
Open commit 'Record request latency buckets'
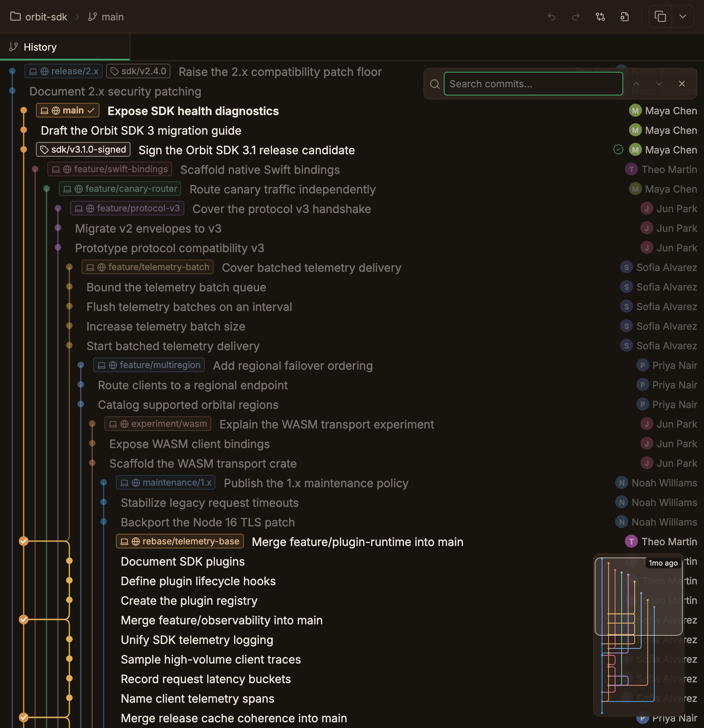[x=206, y=679]
